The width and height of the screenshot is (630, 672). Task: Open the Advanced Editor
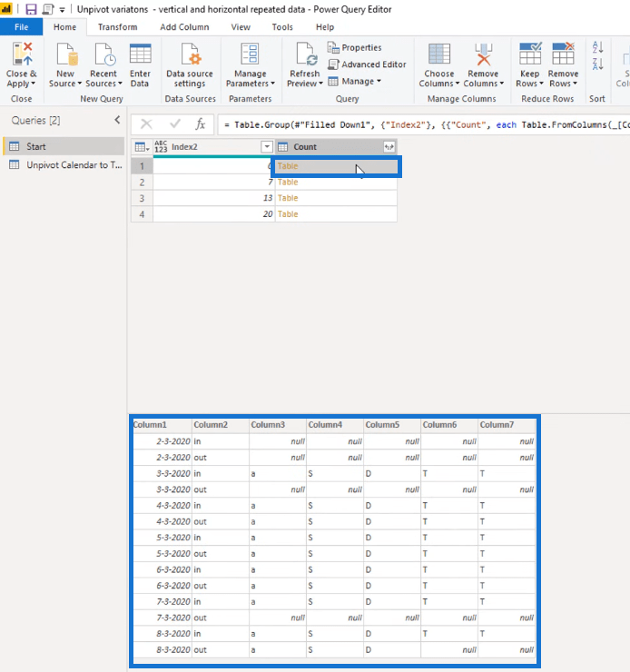(x=367, y=64)
